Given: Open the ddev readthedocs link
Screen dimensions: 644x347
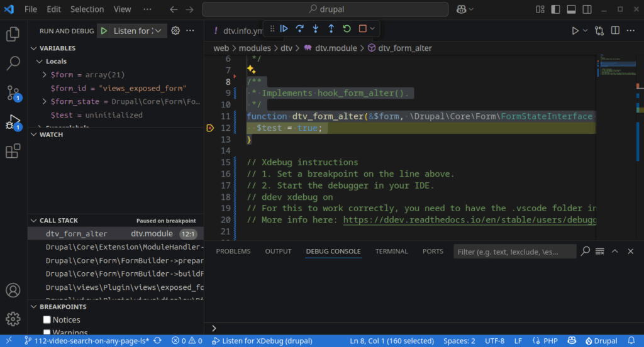Looking at the screenshot, I should (x=469, y=219).
